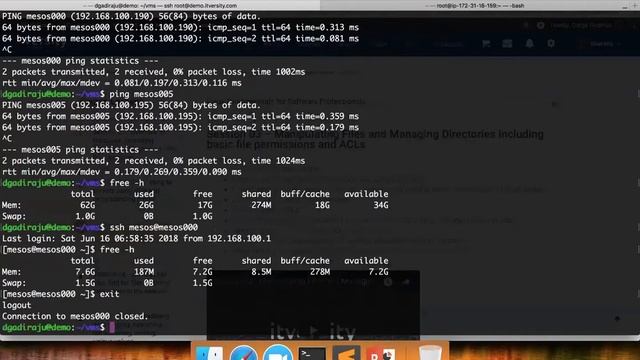The height and width of the screenshot is (360, 640).
Task: Click the 'time 1024ms' ping summary value
Action: [278, 161]
